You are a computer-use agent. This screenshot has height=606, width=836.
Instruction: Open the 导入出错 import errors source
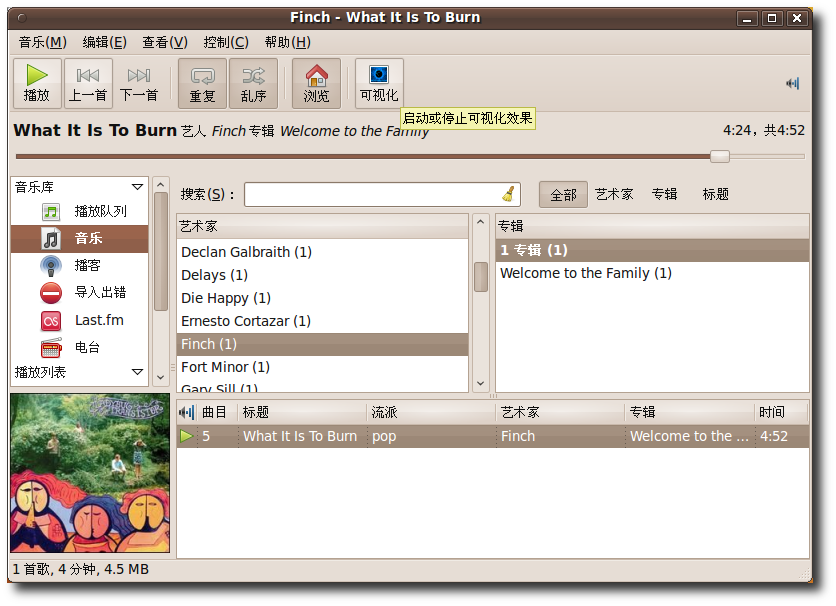[x=79, y=293]
